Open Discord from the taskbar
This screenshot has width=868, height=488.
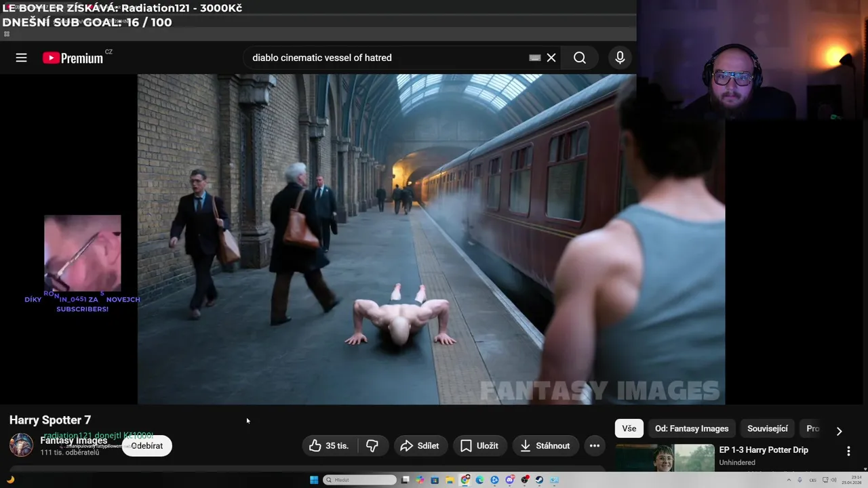[509, 480]
